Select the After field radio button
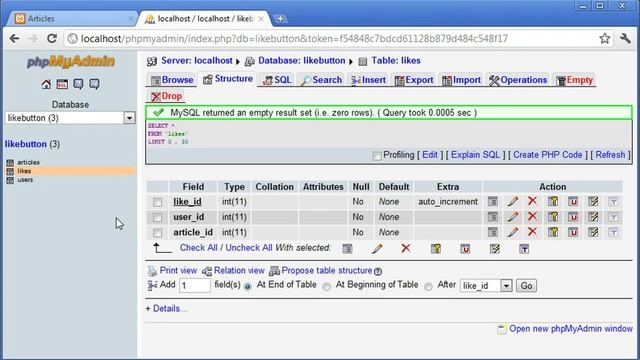This screenshot has width=640, height=360. [x=428, y=287]
